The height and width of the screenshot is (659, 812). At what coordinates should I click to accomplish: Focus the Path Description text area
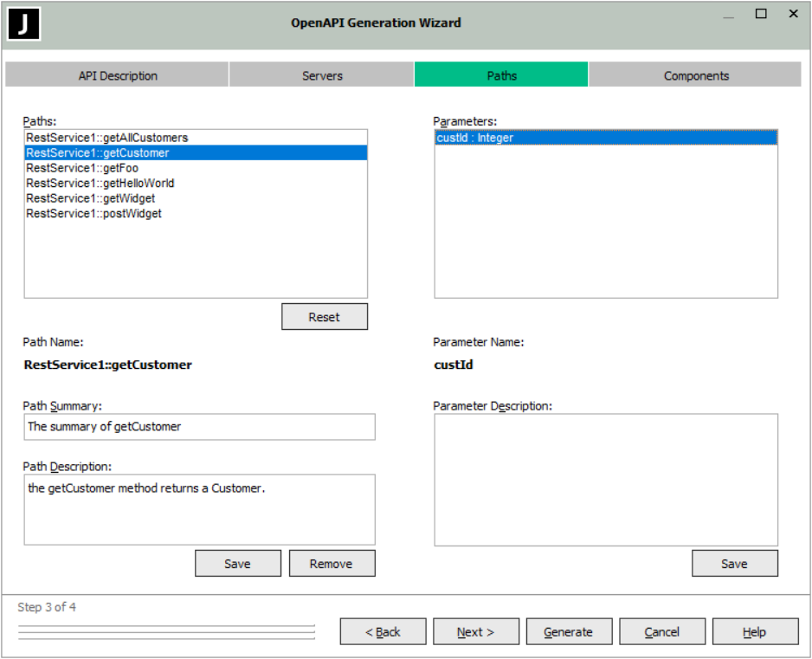(199, 509)
